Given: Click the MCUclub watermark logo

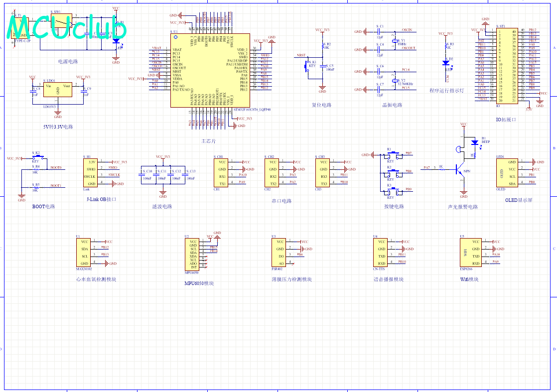Looking at the screenshot, I should [x=66, y=26].
